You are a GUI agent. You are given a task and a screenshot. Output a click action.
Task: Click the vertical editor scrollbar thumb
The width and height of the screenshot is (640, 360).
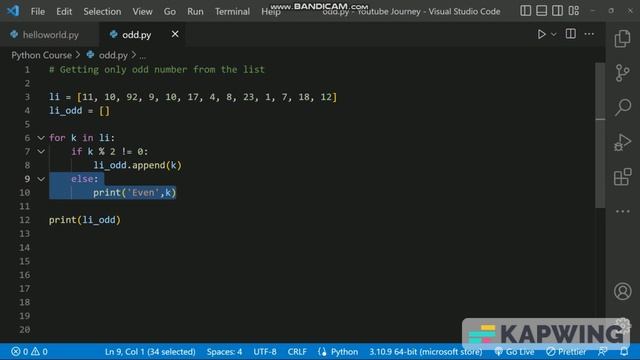600,135
